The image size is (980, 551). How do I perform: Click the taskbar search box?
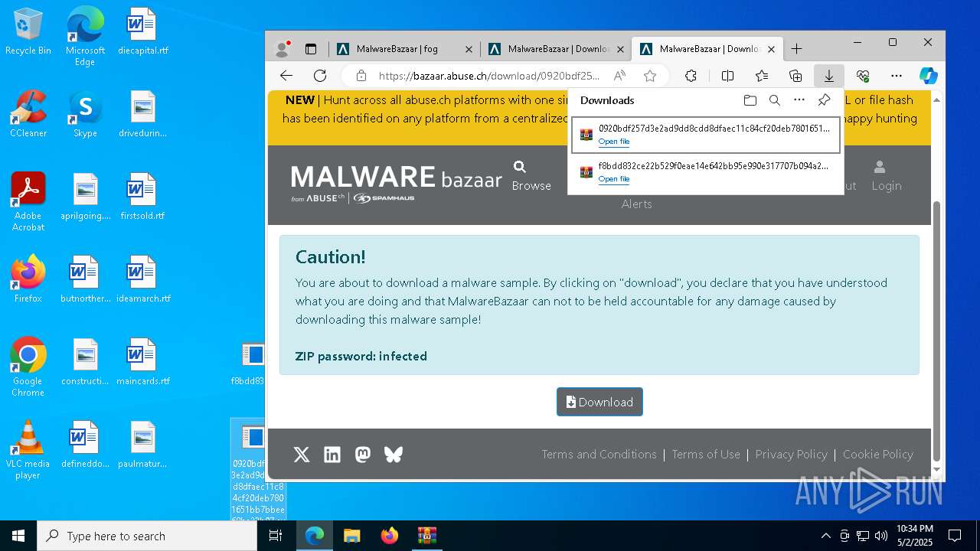147,536
